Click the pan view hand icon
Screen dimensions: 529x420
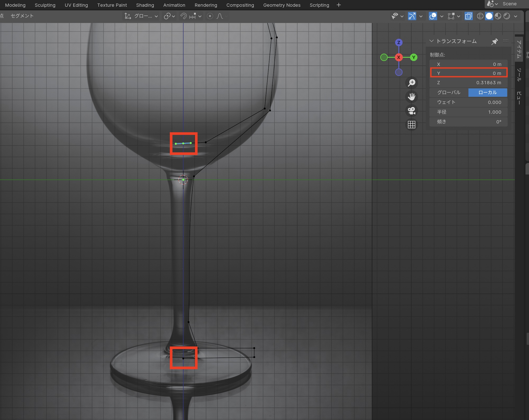(x=412, y=97)
